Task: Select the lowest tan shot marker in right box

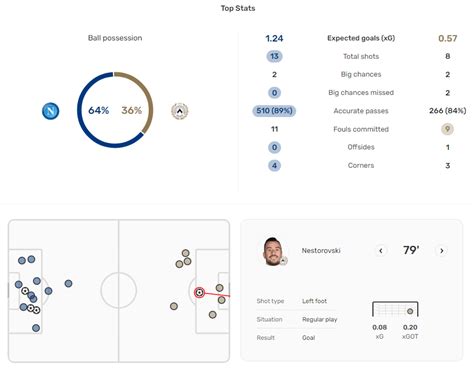Action: tap(213, 315)
